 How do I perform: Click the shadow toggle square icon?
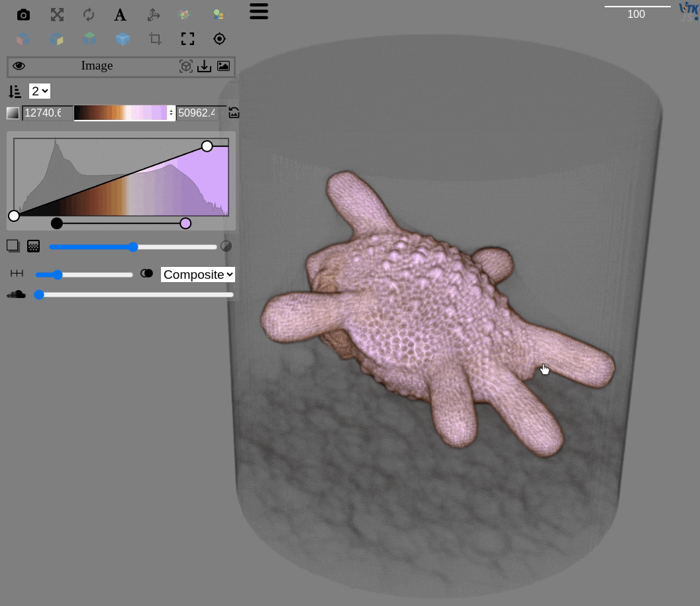[x=13, y=246]
